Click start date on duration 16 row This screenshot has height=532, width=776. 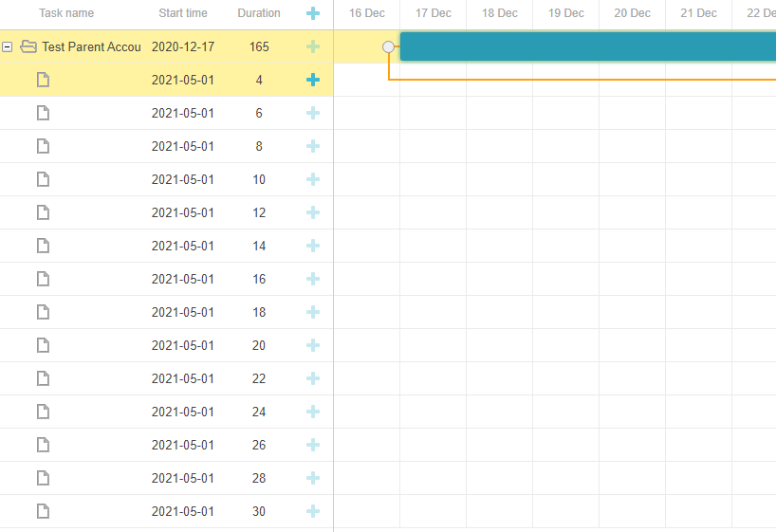(183, 279)
